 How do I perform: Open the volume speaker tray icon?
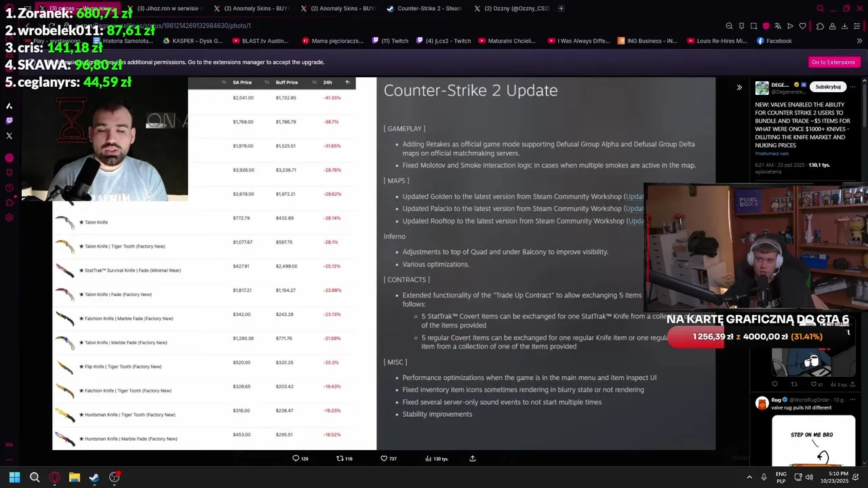coord(809,477)
